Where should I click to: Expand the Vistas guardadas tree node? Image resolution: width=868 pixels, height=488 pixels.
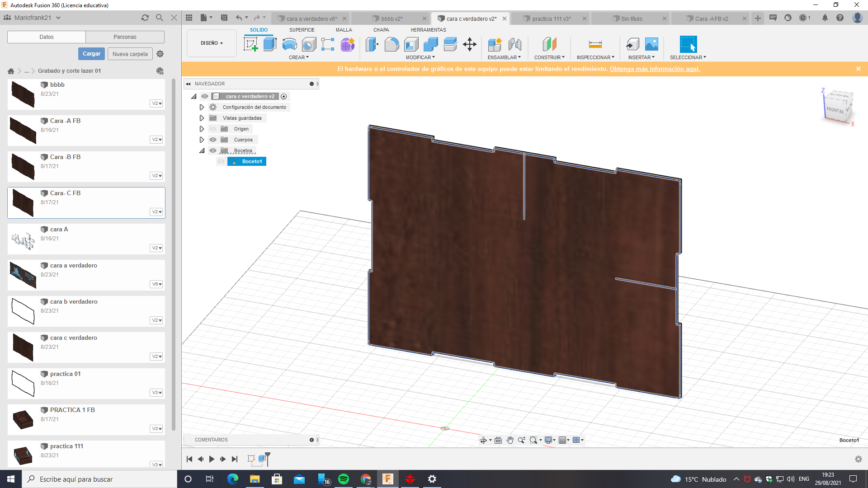[202, 118]
